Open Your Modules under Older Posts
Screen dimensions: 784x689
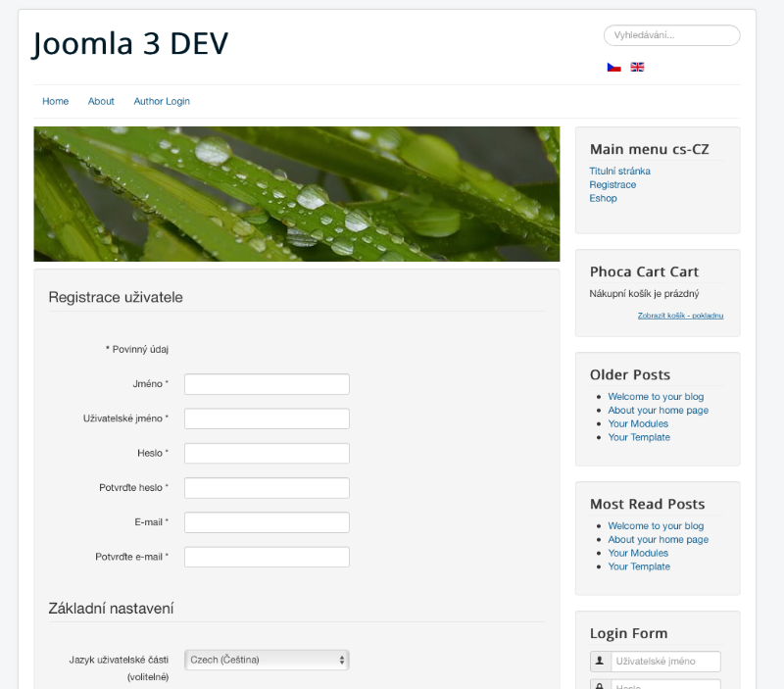click(638, 424)
